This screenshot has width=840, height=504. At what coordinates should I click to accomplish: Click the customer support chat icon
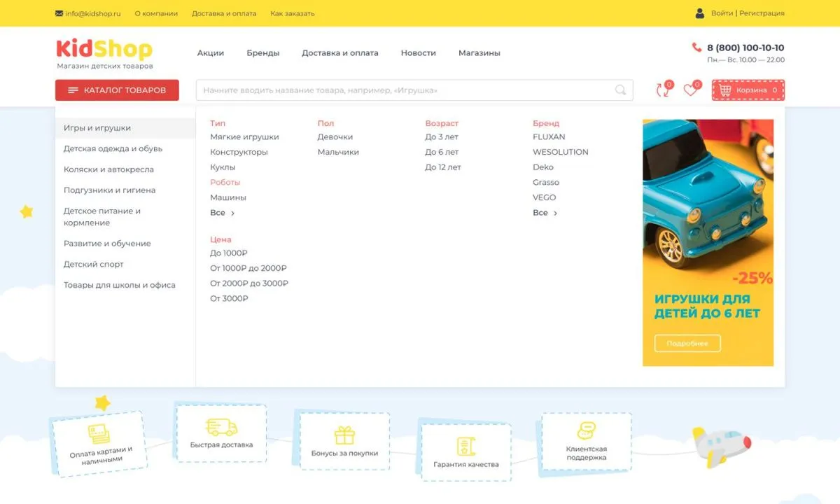click(586, 430)
